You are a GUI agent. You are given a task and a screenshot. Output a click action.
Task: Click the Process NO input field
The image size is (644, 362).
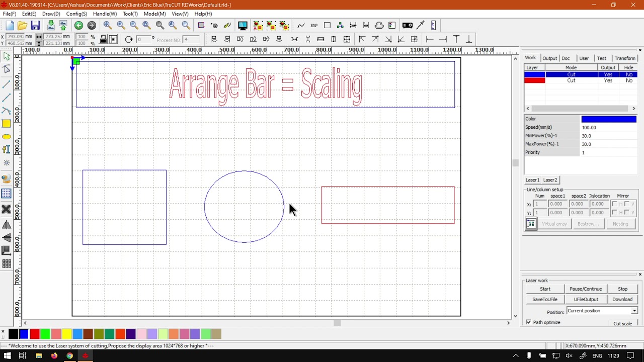tap(191, 40)
